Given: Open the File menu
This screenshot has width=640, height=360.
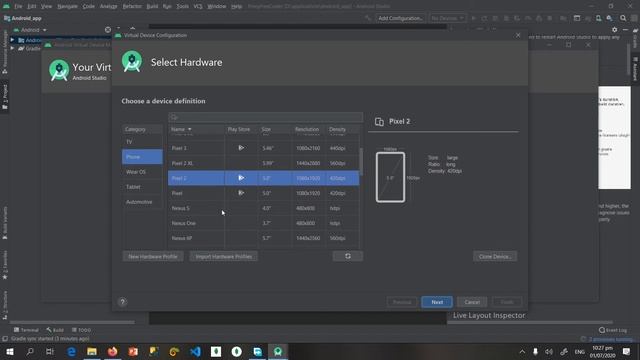Looking at the screenshot, I should (x=18, y=6).
